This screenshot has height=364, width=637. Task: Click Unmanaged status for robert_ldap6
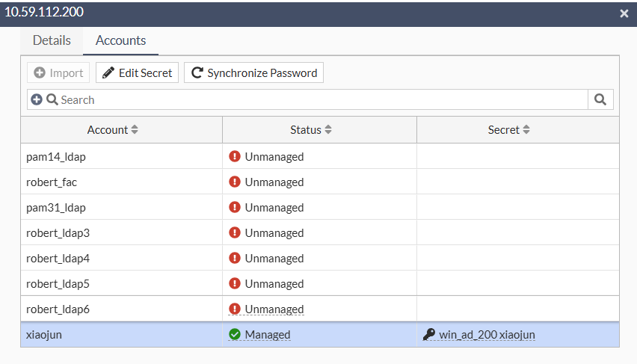274,309
